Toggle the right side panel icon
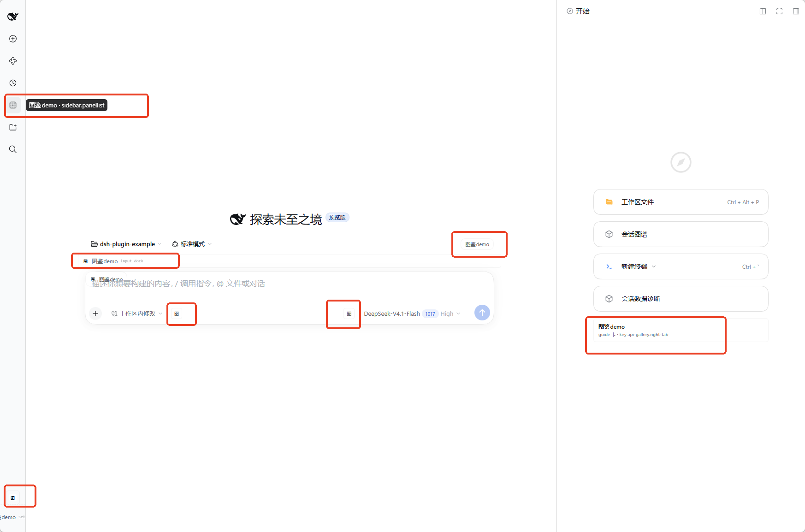Screen dimensions: 805x532 pos(796,11)
